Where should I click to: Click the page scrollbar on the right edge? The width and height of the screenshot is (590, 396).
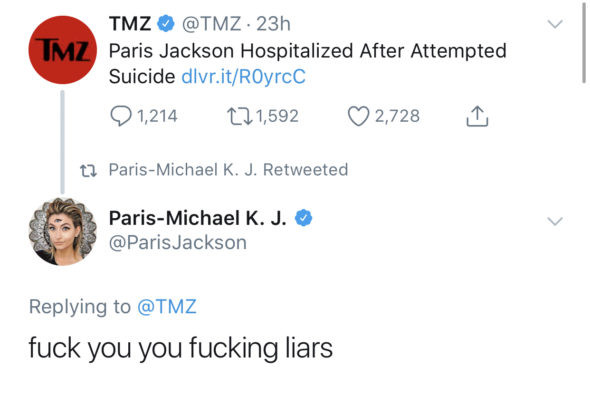click(x=584, y=41)
